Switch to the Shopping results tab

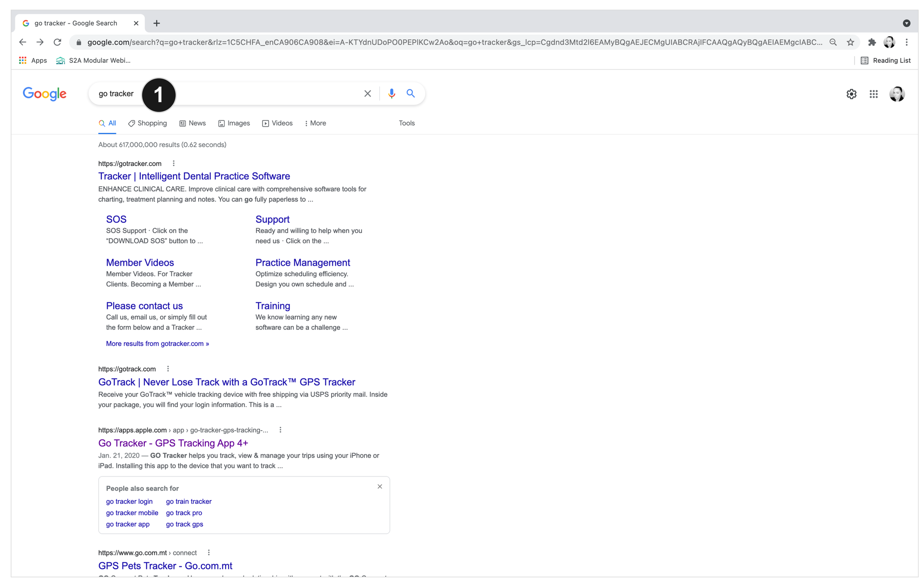[x=148, y=123]
